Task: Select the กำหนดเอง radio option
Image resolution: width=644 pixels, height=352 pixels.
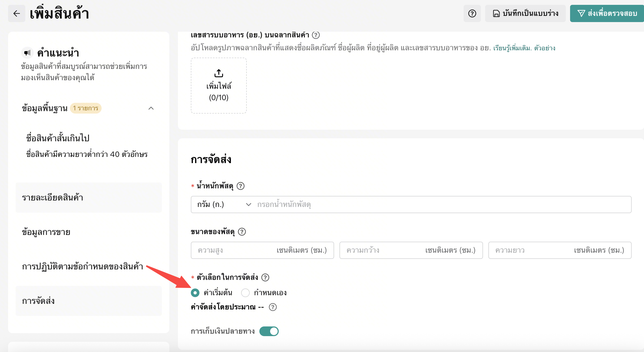Action: click(x=245, y=293)
